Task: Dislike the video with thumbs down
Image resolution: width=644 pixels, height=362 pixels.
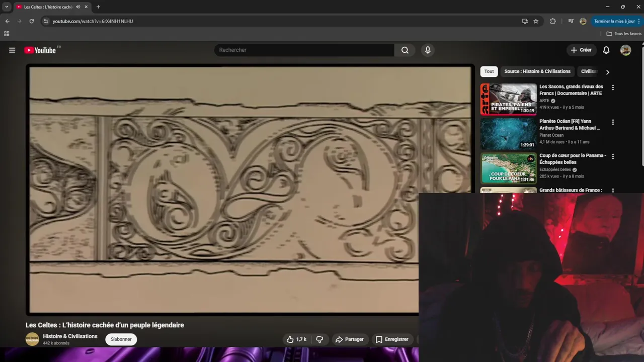Action: [x=319, y=339]
